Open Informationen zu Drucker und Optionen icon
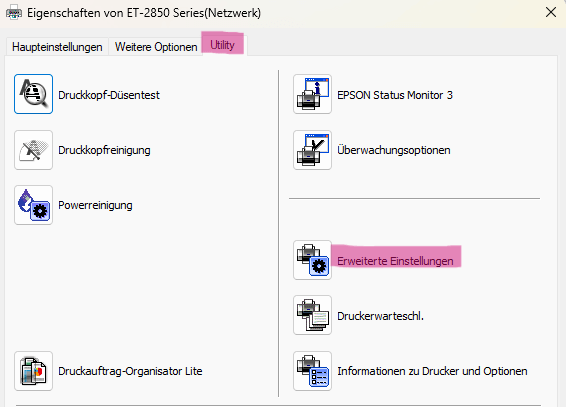 point(313,371)
